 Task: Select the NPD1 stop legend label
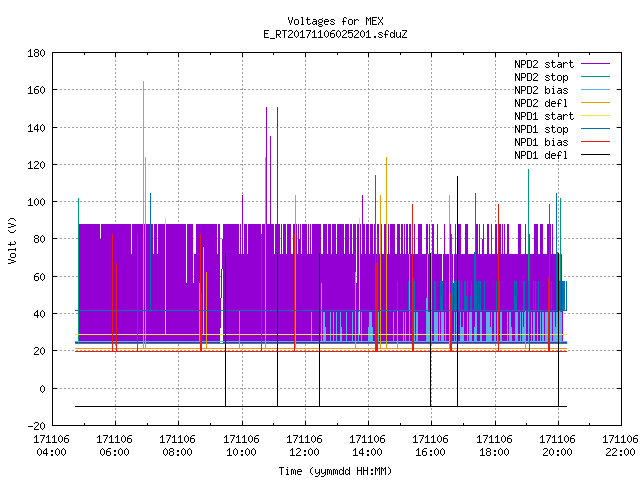541,129
